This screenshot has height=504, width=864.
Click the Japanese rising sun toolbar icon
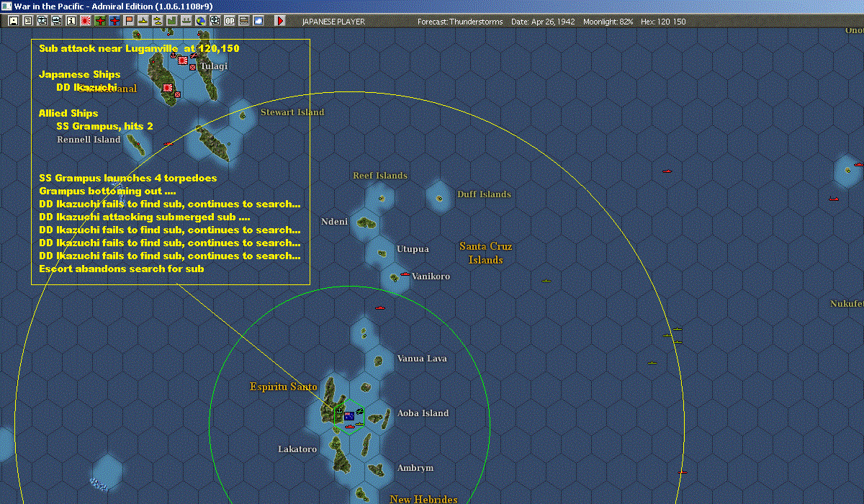point(86,21)
